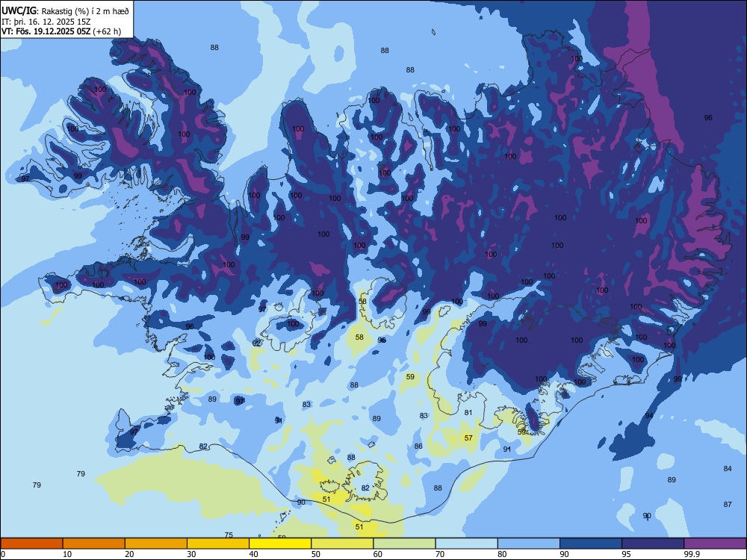Click the dark orange 0–10 legend swatch
747x560 pixels.
31,544
